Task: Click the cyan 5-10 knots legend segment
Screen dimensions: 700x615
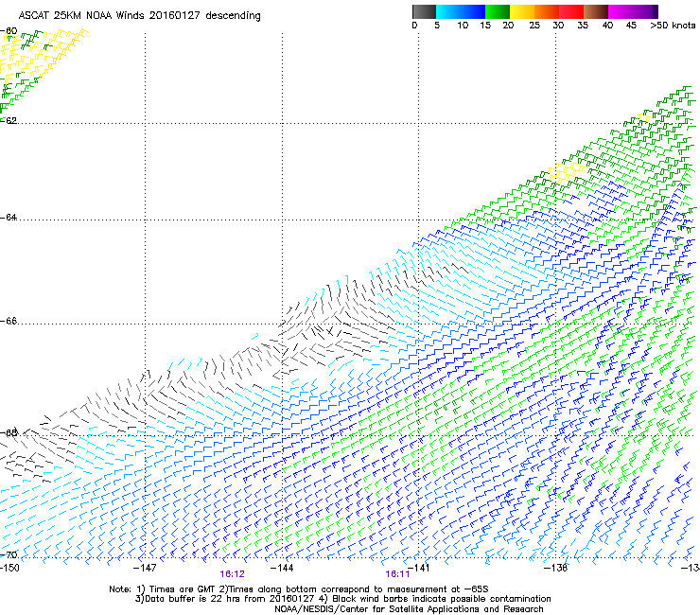Action: pos(448,11)
